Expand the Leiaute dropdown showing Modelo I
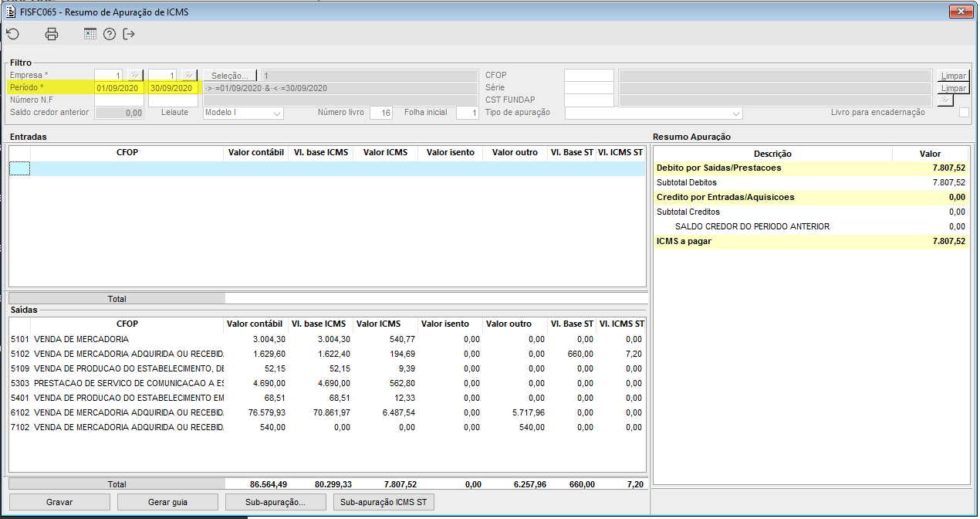Screen dimensions: 980x519 pyautogui.click(x=243, y=113)
